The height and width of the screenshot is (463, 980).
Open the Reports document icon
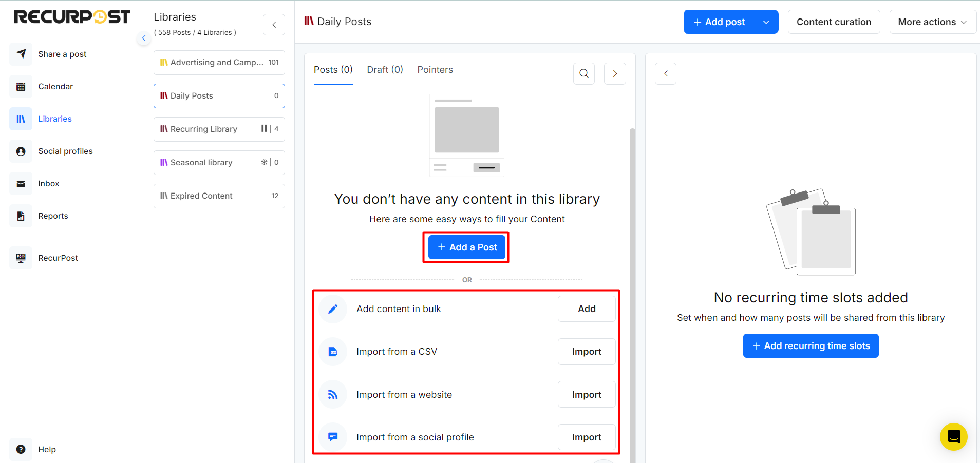(21, 216)
